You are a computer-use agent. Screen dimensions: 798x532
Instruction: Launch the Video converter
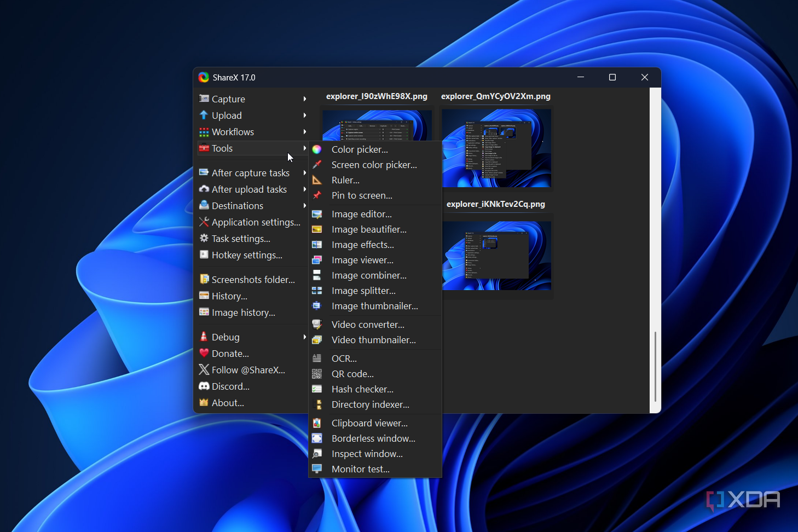(x=368, y=324)
